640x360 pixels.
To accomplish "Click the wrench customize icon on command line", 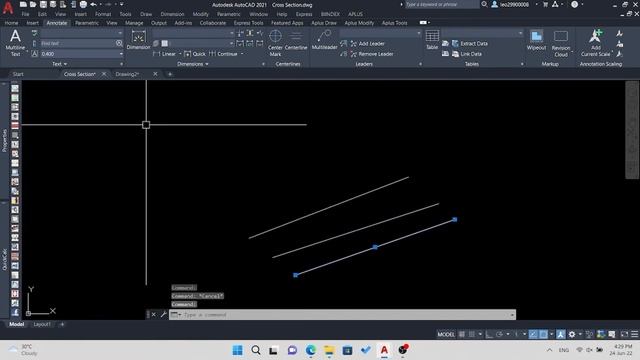I will point(163,314).
